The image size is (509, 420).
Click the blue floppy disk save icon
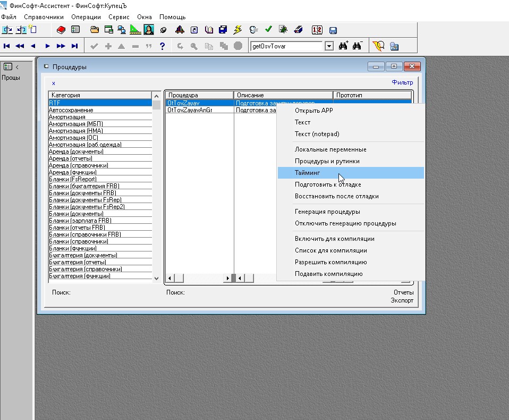(x=333, y=30)
